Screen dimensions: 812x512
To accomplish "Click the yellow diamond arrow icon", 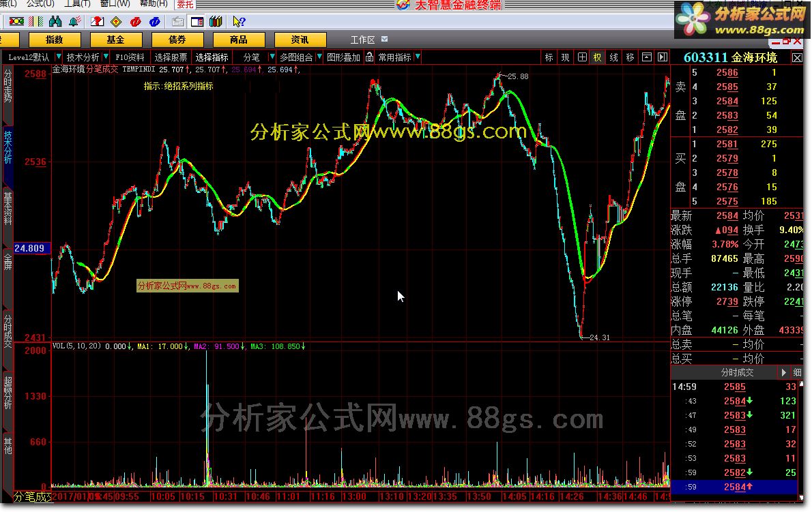I will click(x=116, y=22).
